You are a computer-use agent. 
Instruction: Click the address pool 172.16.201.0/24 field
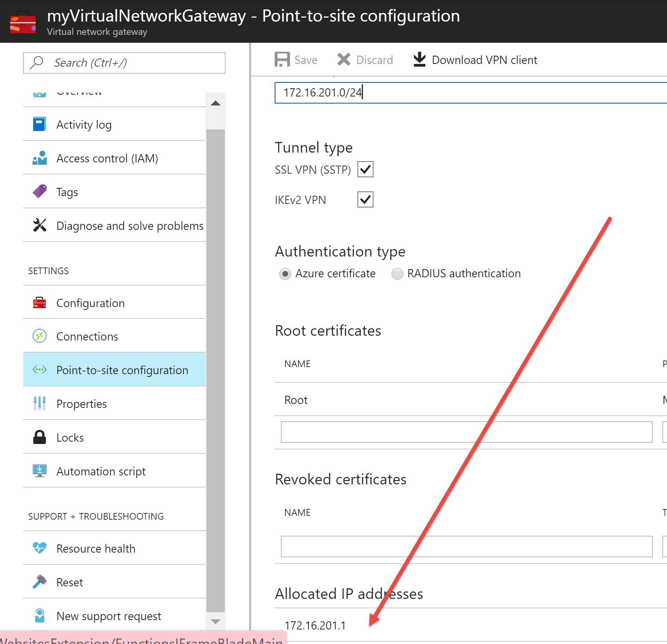(471, 93)
